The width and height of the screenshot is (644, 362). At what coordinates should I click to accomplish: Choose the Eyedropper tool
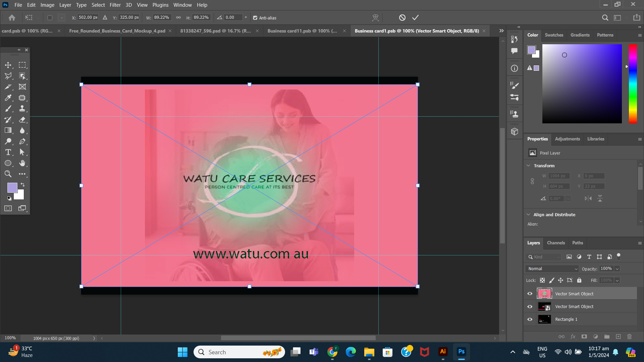point(8,98)
